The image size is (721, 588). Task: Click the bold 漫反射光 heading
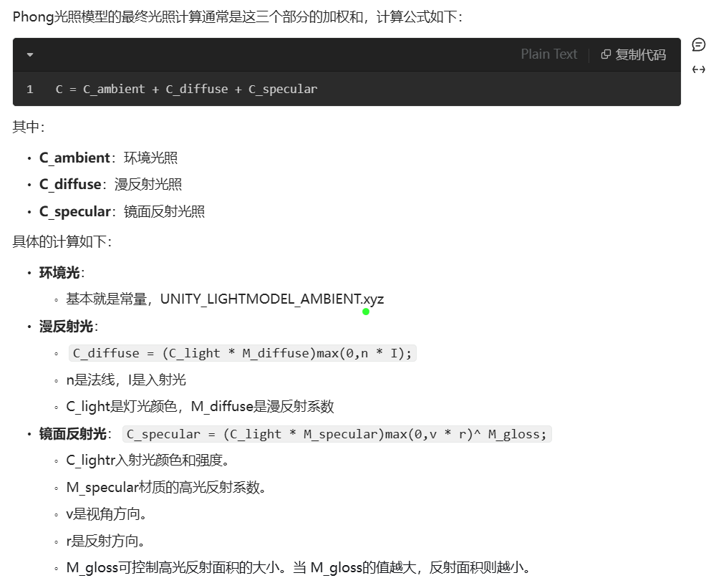pos(66,327)
